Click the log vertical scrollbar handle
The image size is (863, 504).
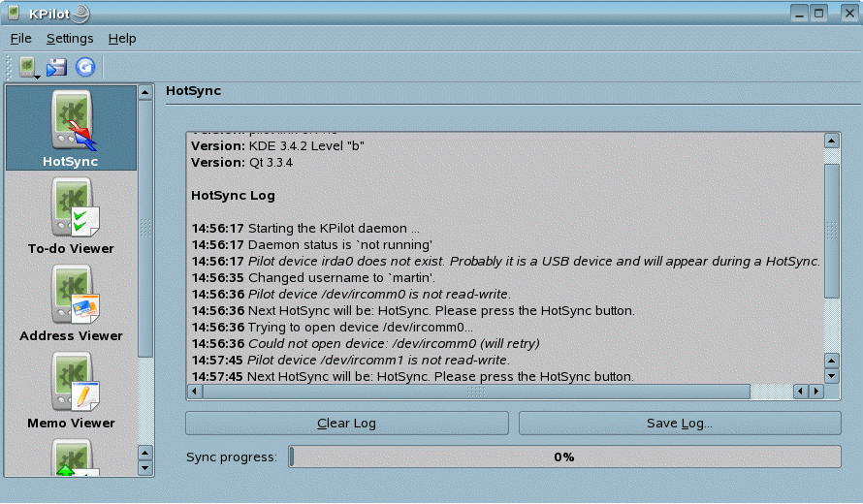[x=832, y=231]
